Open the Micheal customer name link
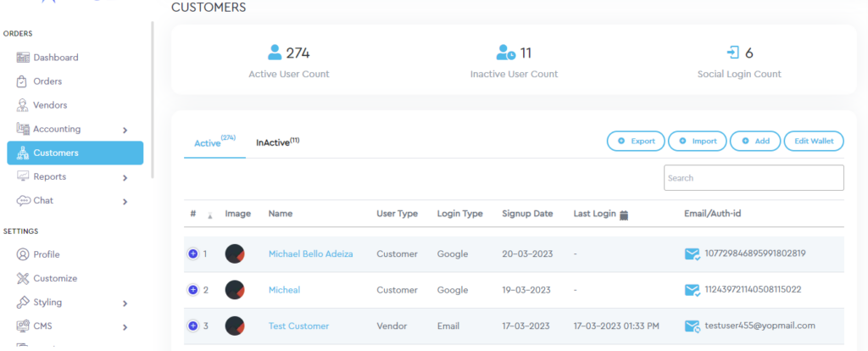The width and height of the screenshot is (868, 351). (x=284, y=290)
